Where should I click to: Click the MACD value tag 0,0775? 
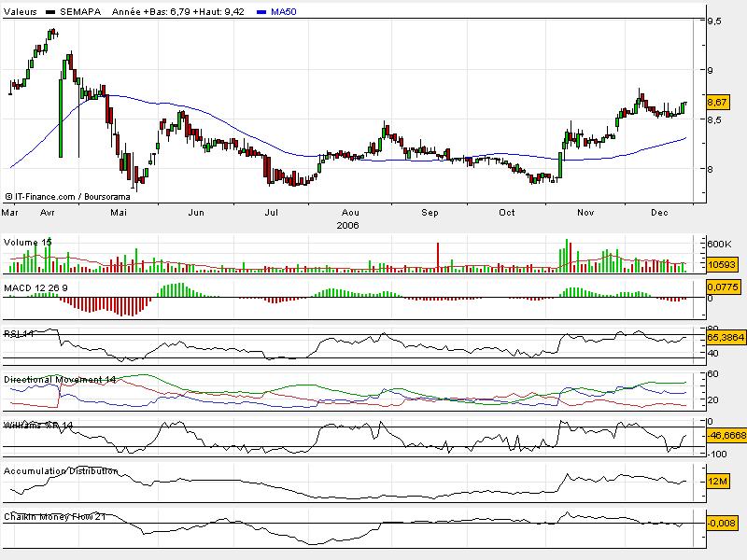pyautogui.click(x=723, y=287)
